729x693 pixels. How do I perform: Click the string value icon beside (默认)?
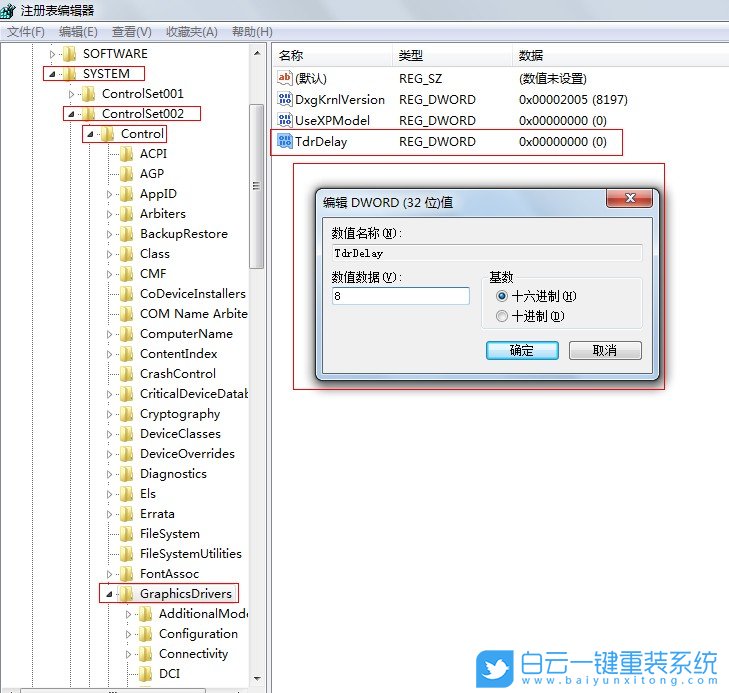pos(285,78)
